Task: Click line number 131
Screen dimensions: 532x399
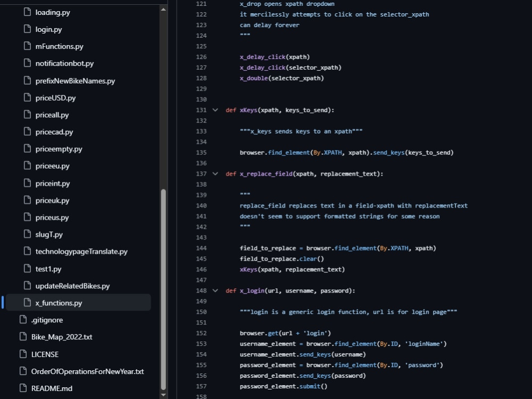Action: tap(201, 110)
